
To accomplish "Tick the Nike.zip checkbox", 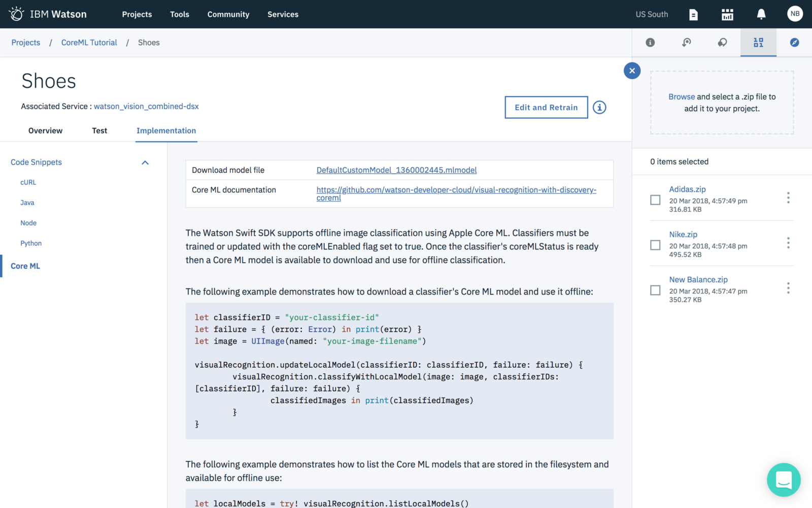I will (x=655, y=245).
